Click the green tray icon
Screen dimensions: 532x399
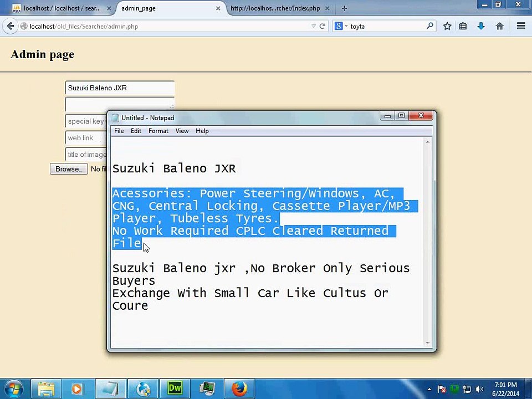(454, 389)
